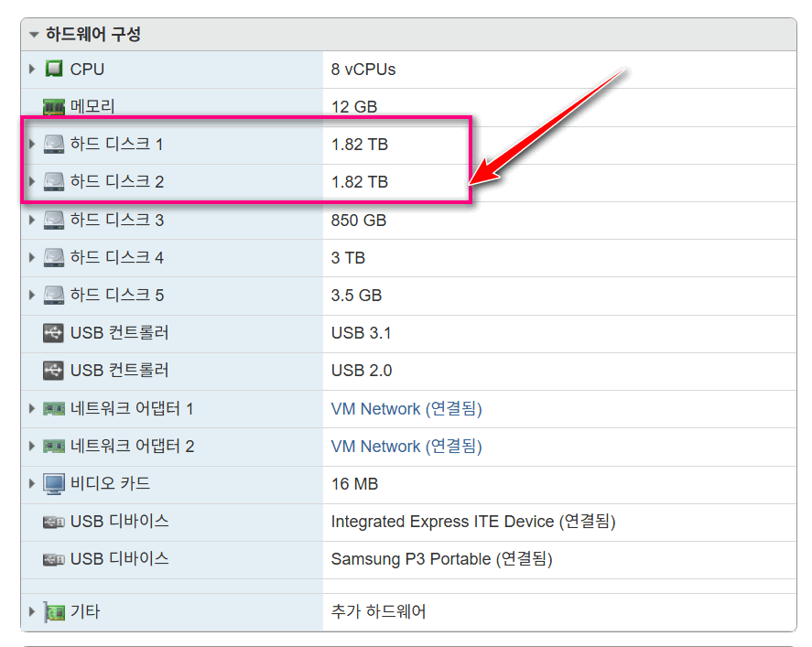Viewport: 812px width, 647px height.
Task: Click the USB 2.0 controller icon
Action: [x=53, y=371]
